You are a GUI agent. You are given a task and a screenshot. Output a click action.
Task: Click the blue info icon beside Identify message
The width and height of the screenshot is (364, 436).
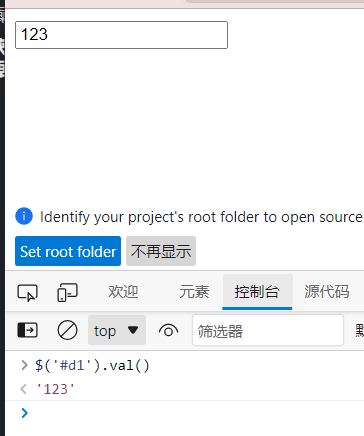coord(24,216)
